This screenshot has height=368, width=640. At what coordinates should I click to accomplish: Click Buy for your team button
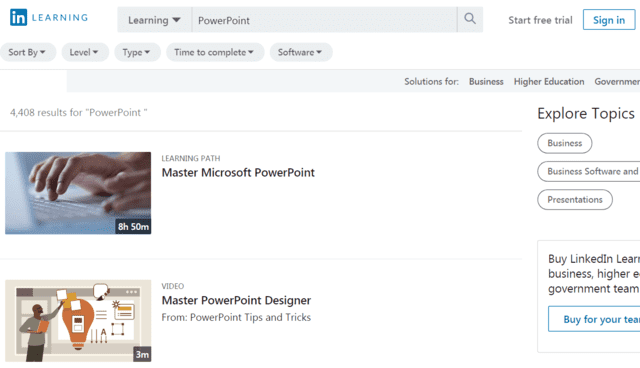[x=594, y=319]
